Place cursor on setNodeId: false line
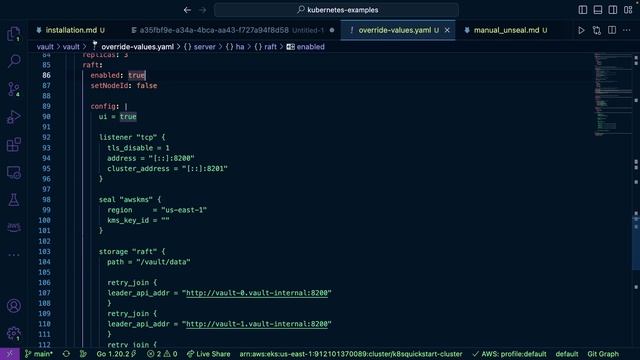 [x=124, y=86]
